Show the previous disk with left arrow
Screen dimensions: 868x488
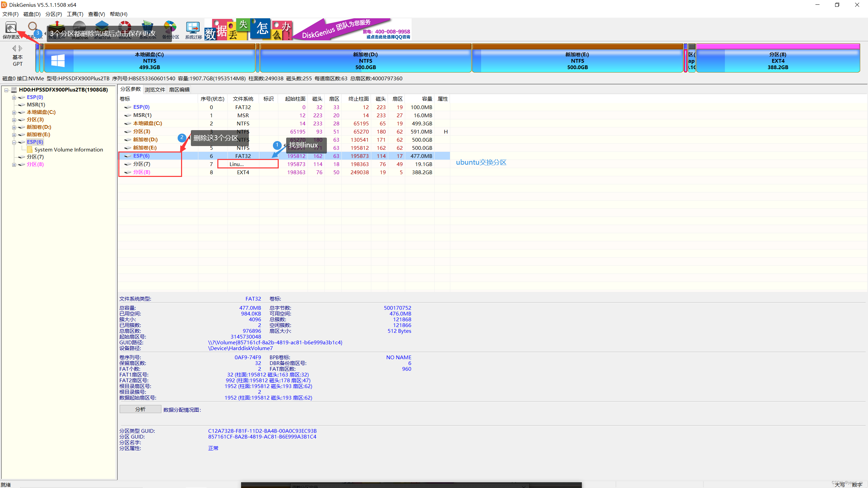pyautogui.click(x=14, y=48)
